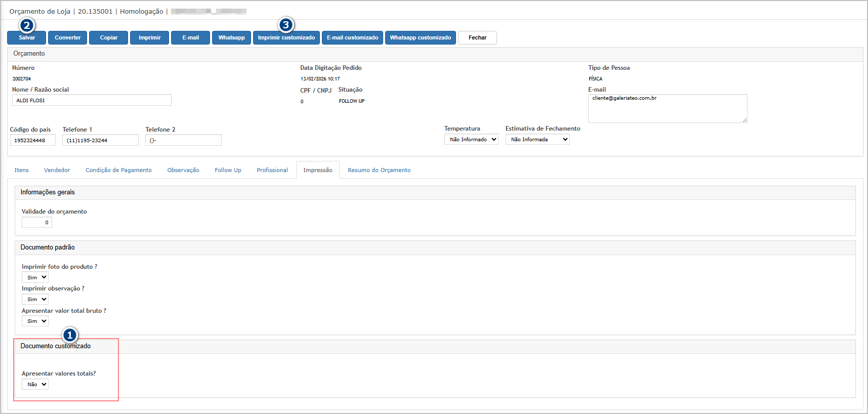This screenshot has height=414, width=868.
Task: Change Apresentar valores totais dropdown
Action: [35, 385]
